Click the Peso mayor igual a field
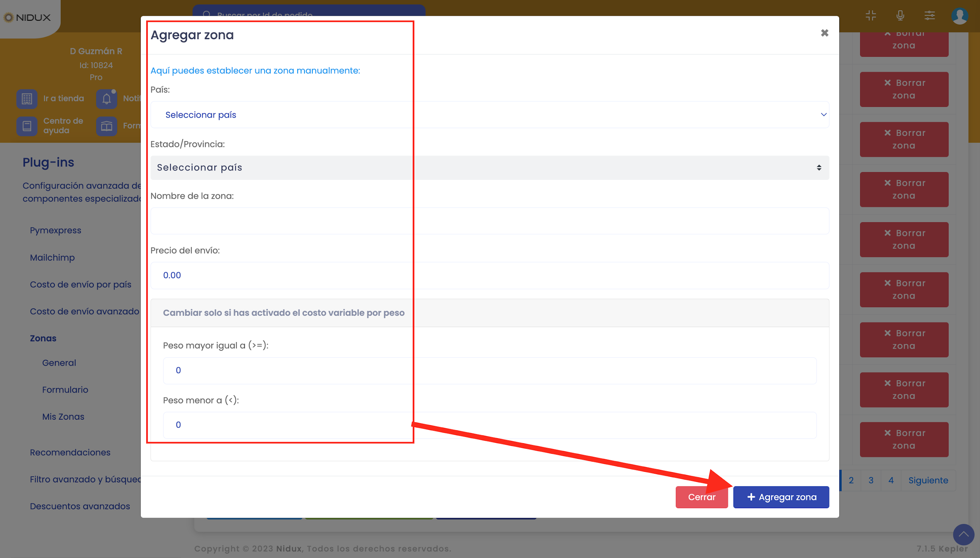This screenshot has width=980, height=558. [x=490, y=371]
